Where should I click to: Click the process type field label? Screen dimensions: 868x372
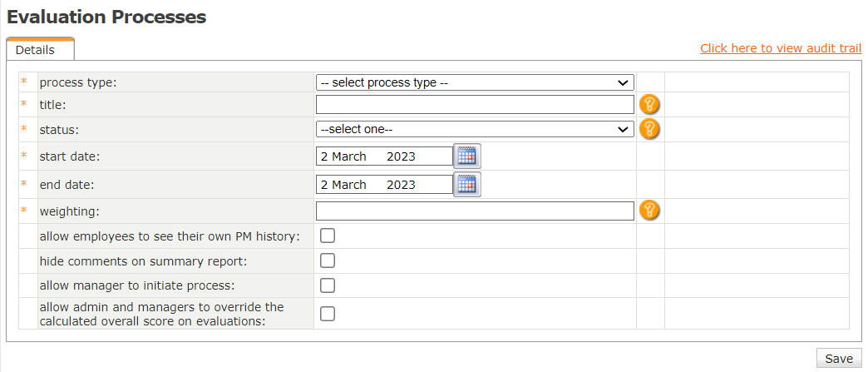pyautogui.click(x=78, y=82)
